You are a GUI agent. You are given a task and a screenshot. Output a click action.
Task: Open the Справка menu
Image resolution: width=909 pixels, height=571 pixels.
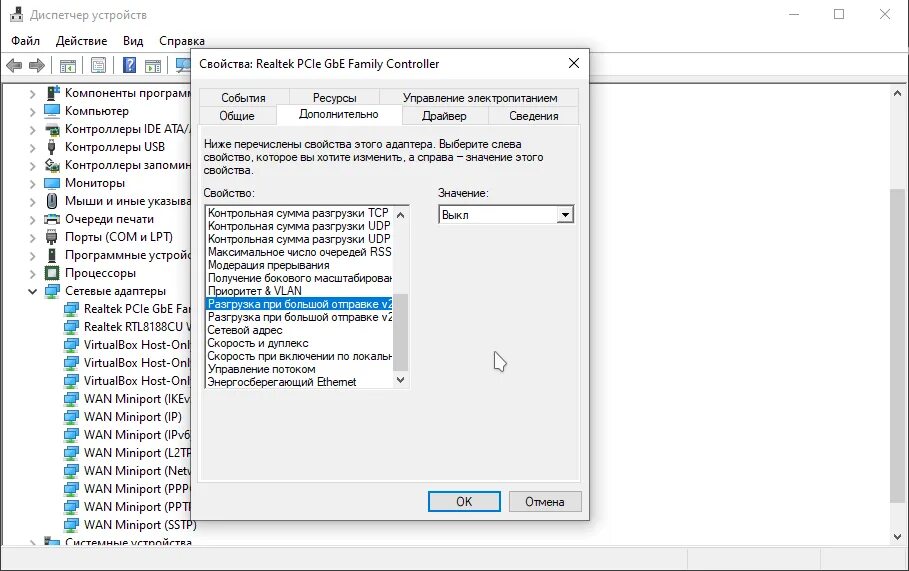click(x=181, y=41)
